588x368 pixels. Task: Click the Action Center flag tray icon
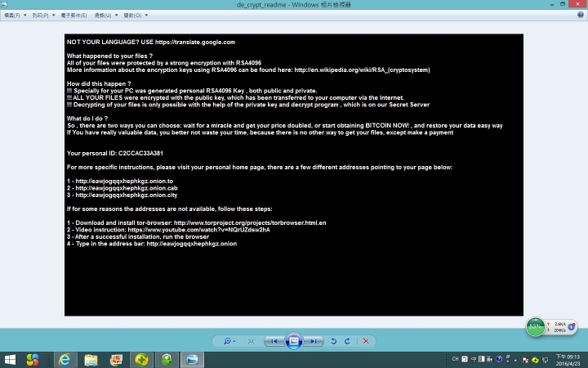(x=525, y=360)
